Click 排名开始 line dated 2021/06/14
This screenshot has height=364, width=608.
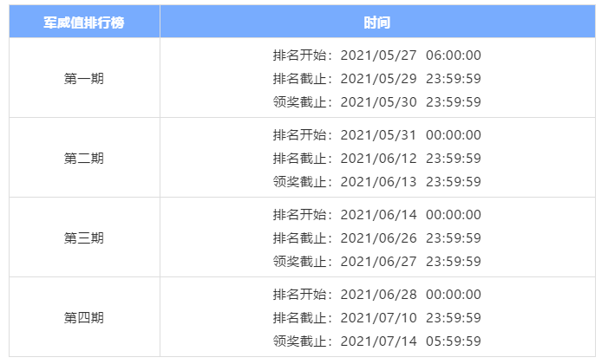tap(376, 215)
